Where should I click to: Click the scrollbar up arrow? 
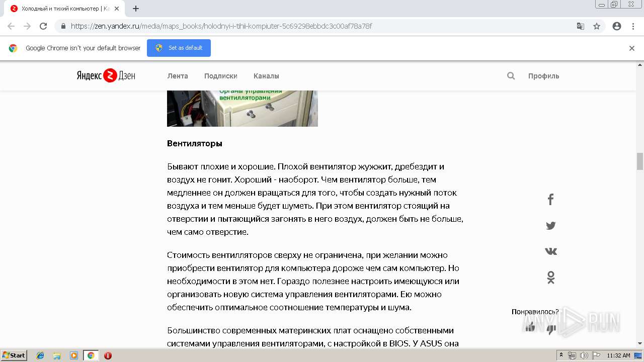click(640, 65)
